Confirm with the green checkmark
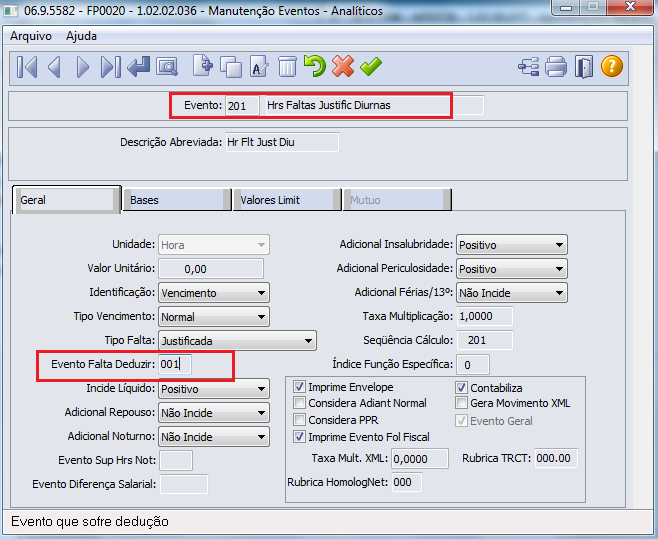This screenshot has width=658, height=539. click(371, 66)
